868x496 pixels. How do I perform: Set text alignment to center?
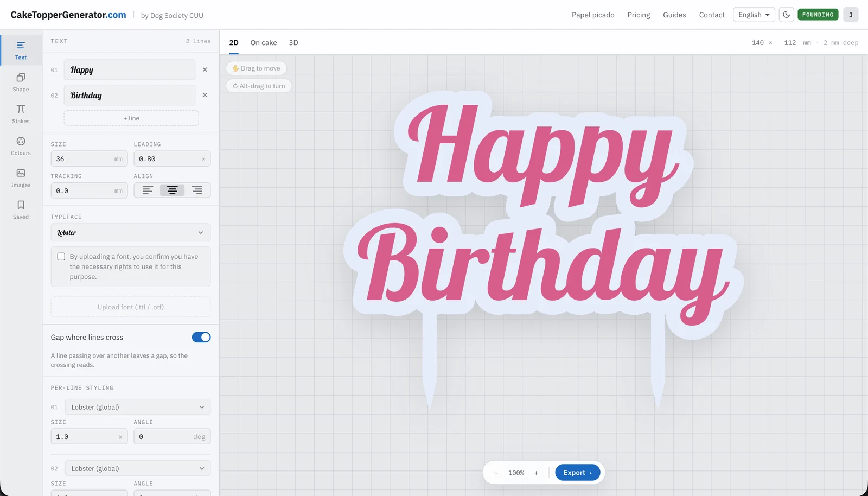[x=172, y=190]
